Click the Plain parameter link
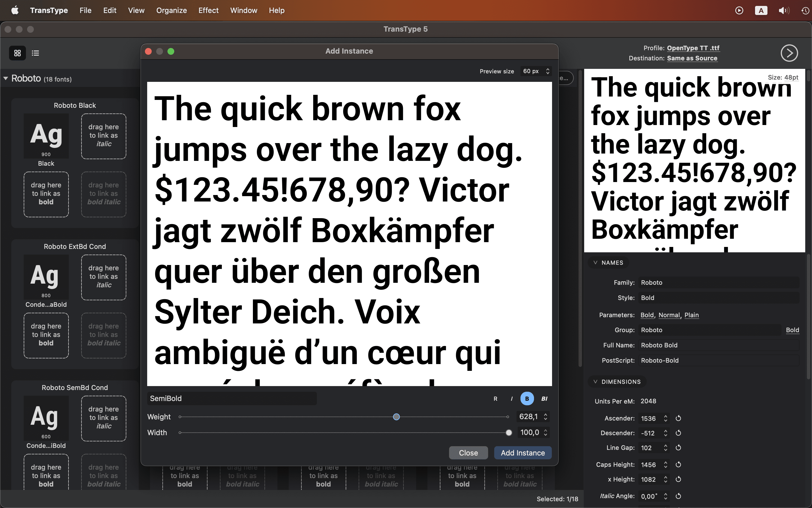Viewport: 812px width, 508px height. pyautogui.click(x=692, y=315)
